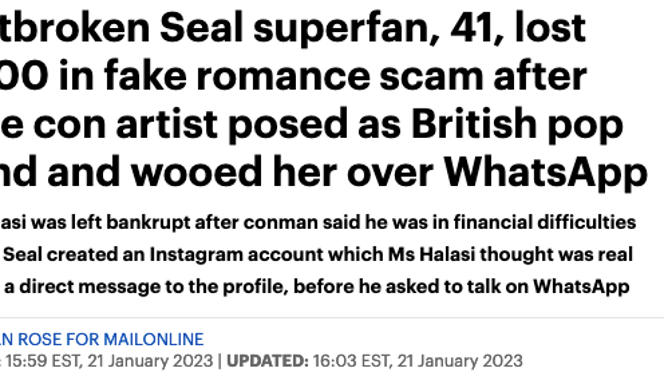Image resolution: width=668 pixels, height=376 pixels.
Task: Click the updated time '16:03 EST, 21 January 2023'
Action: click(x=418, y=361)
